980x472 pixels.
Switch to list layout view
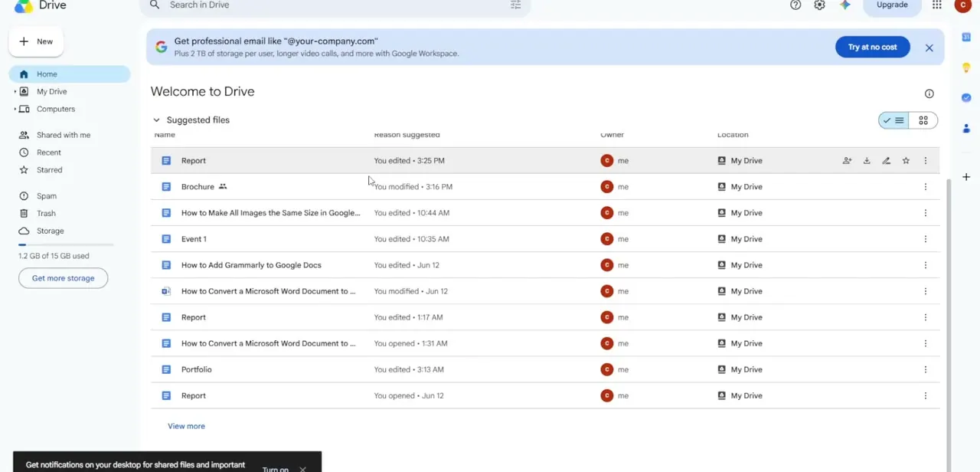pyautogui.click(x=893, y=120)
